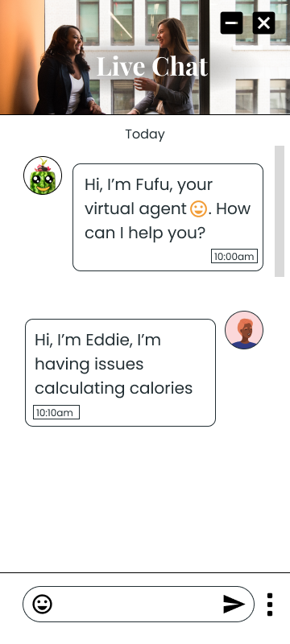Select Fufu's greeting message bubble
Screen dimensions: 290x644
tap(168, 217)
